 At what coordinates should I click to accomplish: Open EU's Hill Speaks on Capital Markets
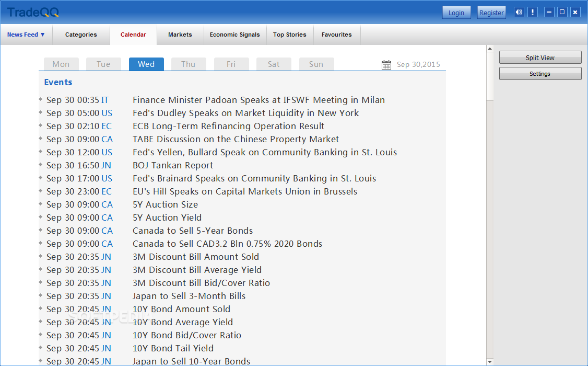(x=245, y=191)
